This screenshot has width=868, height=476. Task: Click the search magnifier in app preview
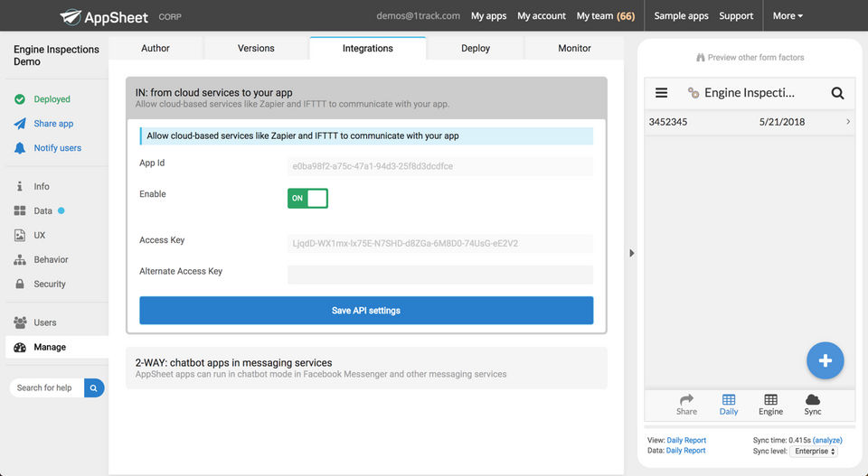point(837,93)
